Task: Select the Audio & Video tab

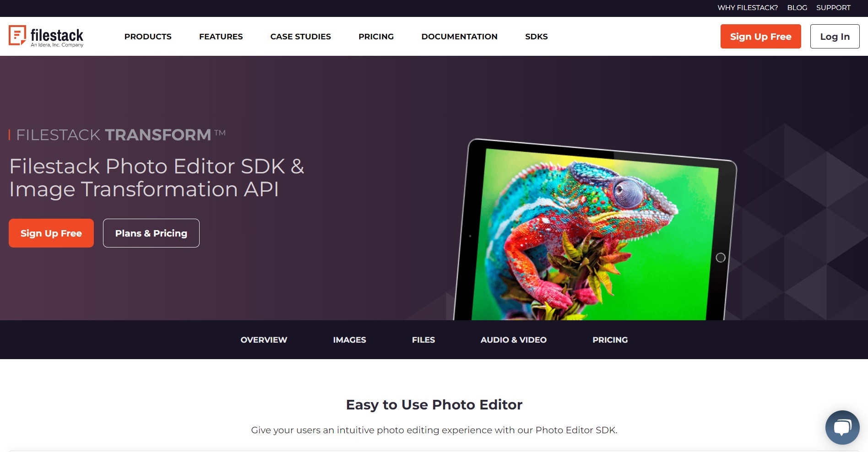Action: tap(513, 340)
